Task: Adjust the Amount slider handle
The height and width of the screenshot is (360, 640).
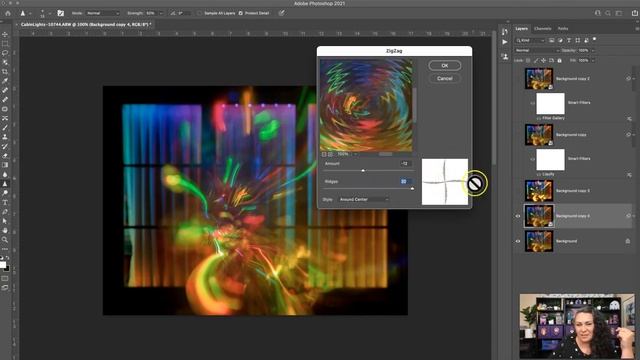Action: (363, 170)
